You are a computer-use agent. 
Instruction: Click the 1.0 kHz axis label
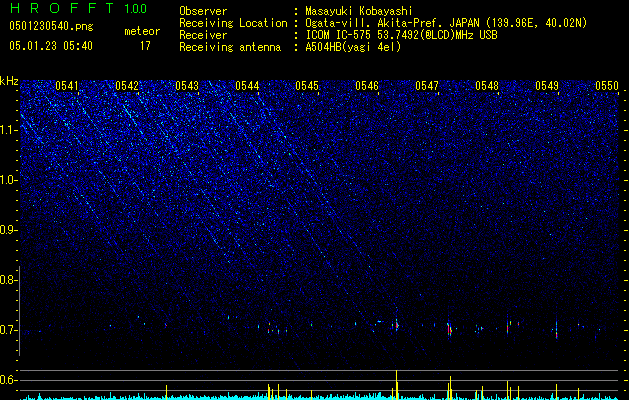coord(9,180)
